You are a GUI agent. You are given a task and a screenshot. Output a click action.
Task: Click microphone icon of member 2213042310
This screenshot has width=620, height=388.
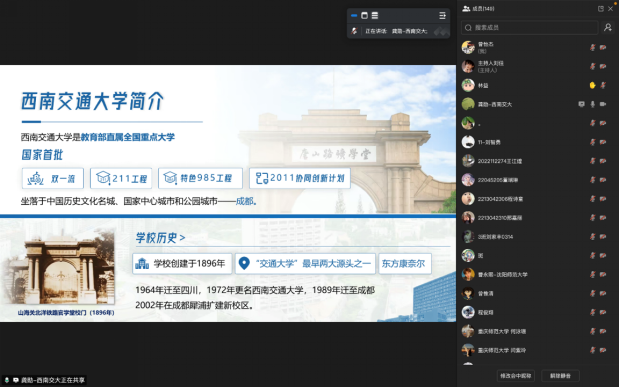pos(592,218)
